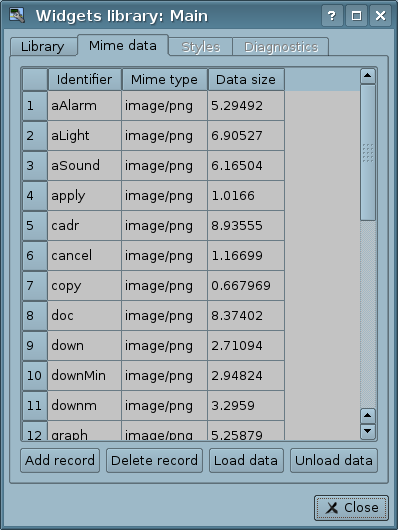Click the help question mark button

pyautogui.click(x=332, y=16)
